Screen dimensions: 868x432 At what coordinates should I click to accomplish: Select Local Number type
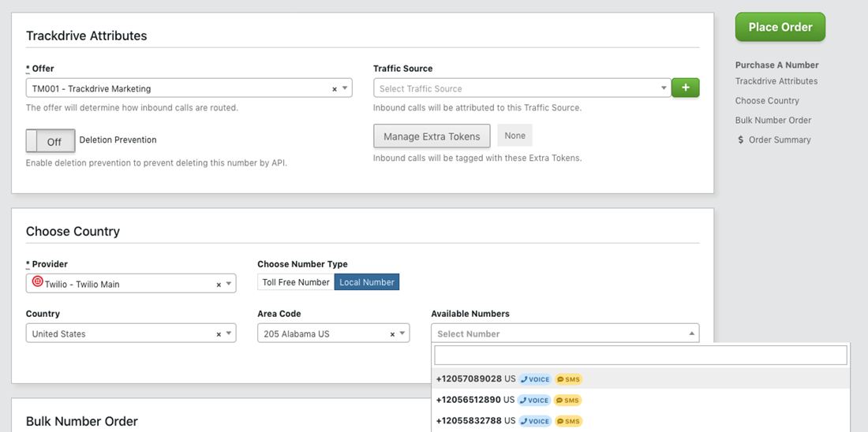(367, 282)
